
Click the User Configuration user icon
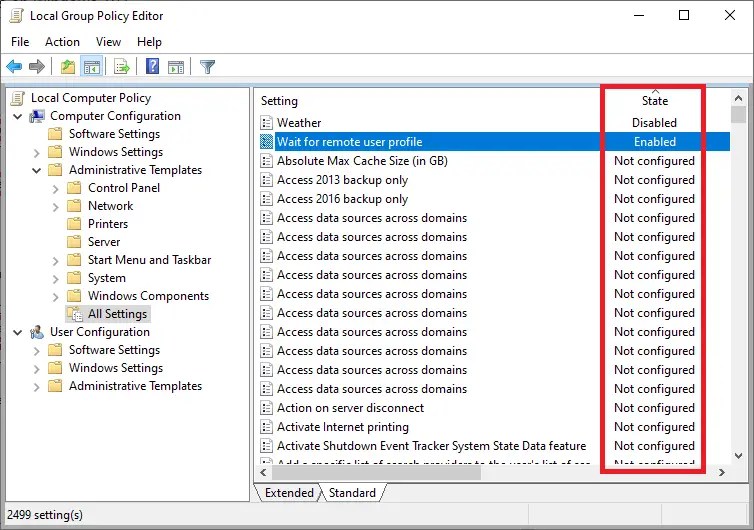click(37, 332)
